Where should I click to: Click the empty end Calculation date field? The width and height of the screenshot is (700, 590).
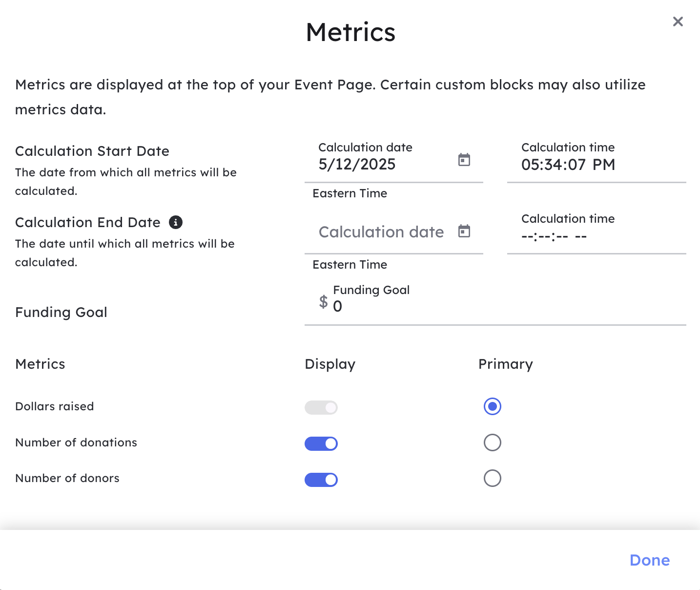(x=381, y=232)
